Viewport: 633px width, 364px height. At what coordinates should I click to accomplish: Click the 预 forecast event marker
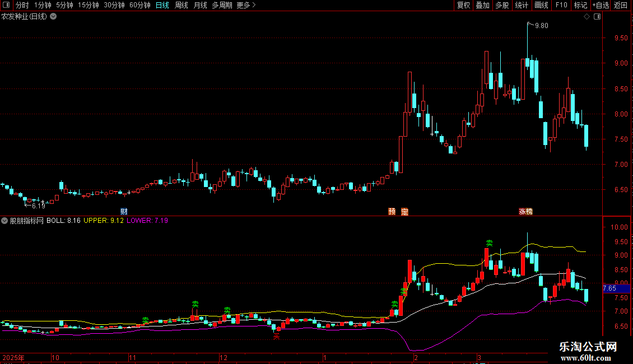pyautogui.click(x=392, y=212)
